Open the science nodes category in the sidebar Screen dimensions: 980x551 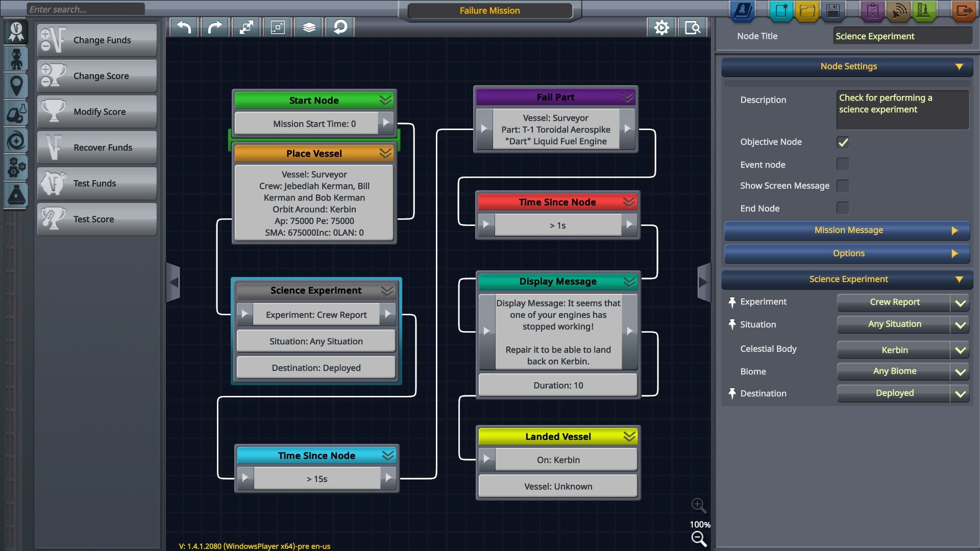(x=16, y=196)
